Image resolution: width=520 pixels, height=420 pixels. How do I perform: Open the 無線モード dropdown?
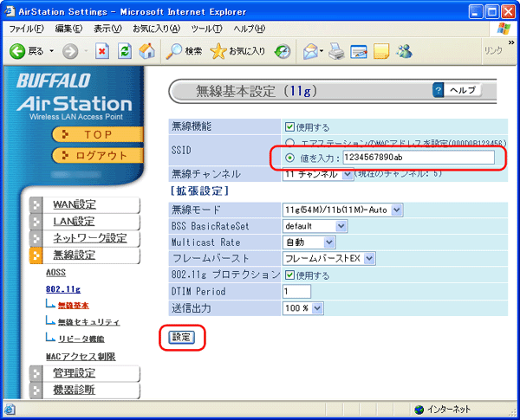point(343,210)
